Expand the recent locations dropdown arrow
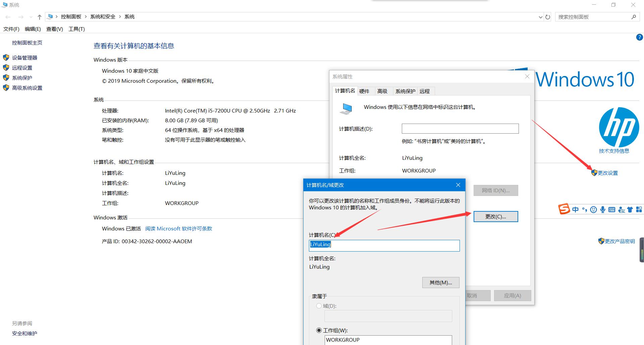The image size is (644, 345). pos(31,17)
